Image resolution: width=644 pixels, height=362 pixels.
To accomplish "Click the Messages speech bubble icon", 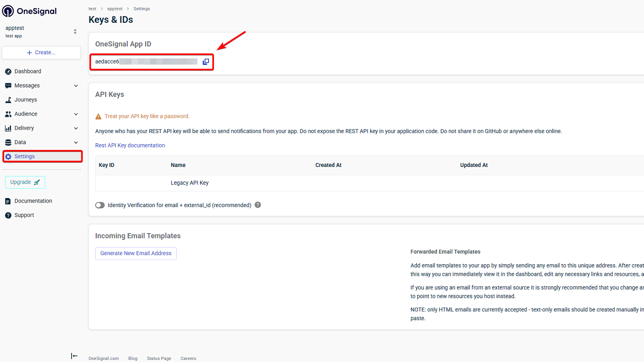I will pyautogui.click(x=8, y=86).
